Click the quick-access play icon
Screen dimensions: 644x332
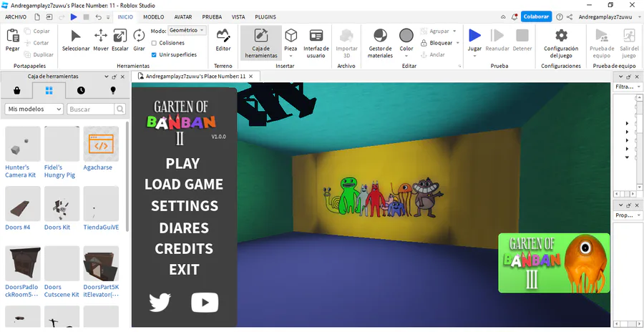[74, 17]
